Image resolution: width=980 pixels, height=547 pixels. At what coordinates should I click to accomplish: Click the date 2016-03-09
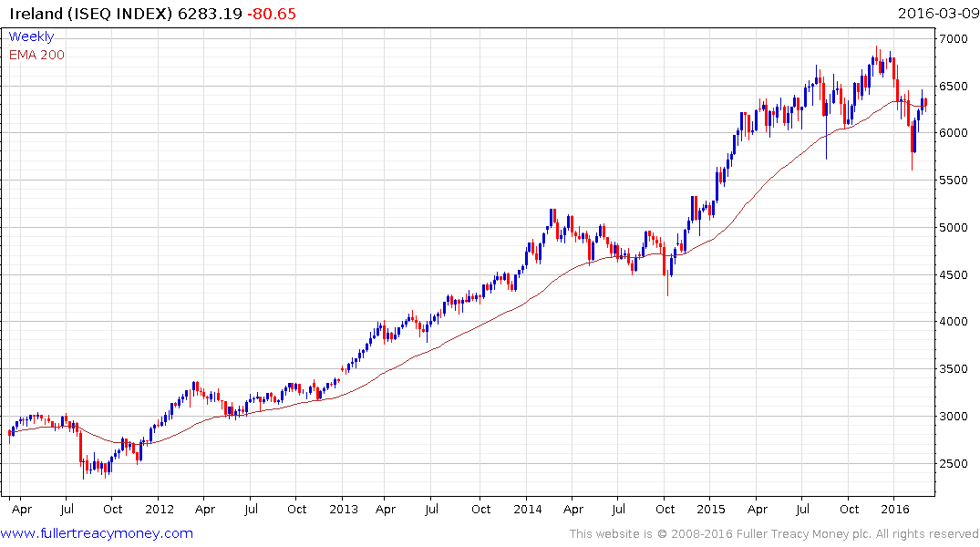coord(938,13)
